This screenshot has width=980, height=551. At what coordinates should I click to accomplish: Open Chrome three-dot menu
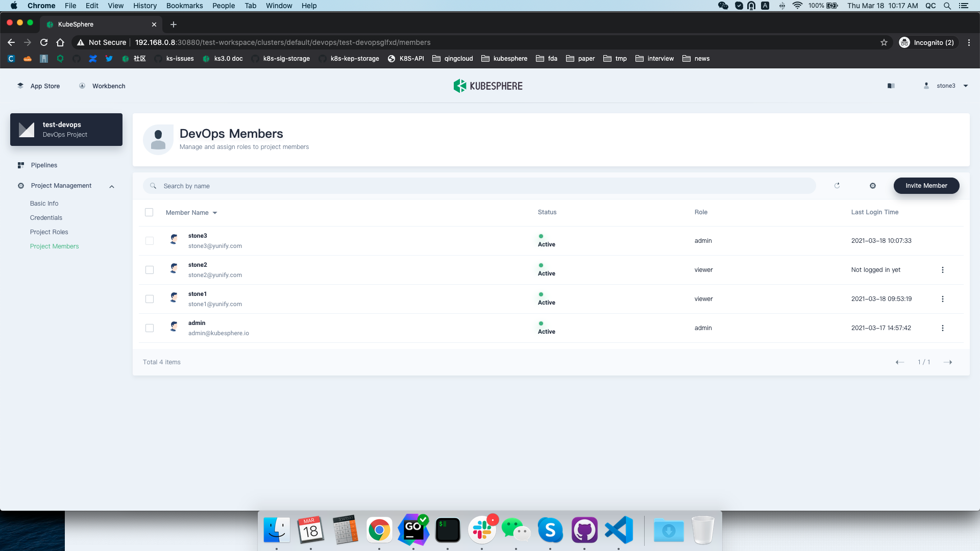pyautogui.click(x=969, y=42)
